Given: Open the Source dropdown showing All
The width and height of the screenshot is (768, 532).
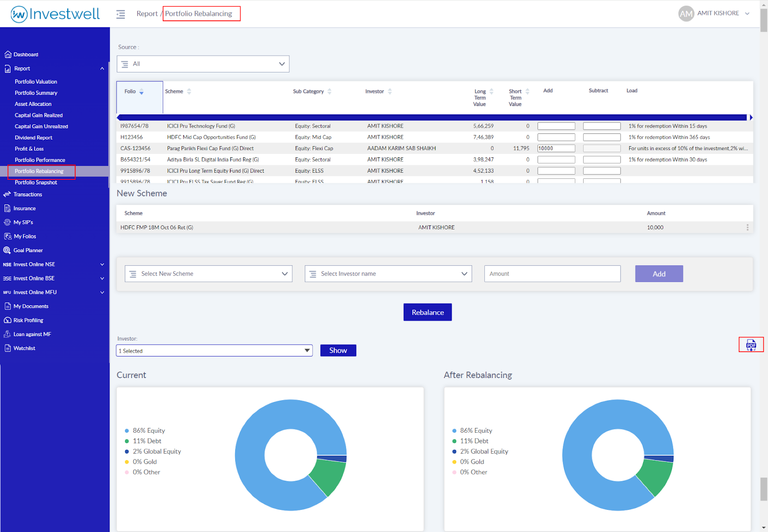Looking at the screenshot, I should (203, 64).
